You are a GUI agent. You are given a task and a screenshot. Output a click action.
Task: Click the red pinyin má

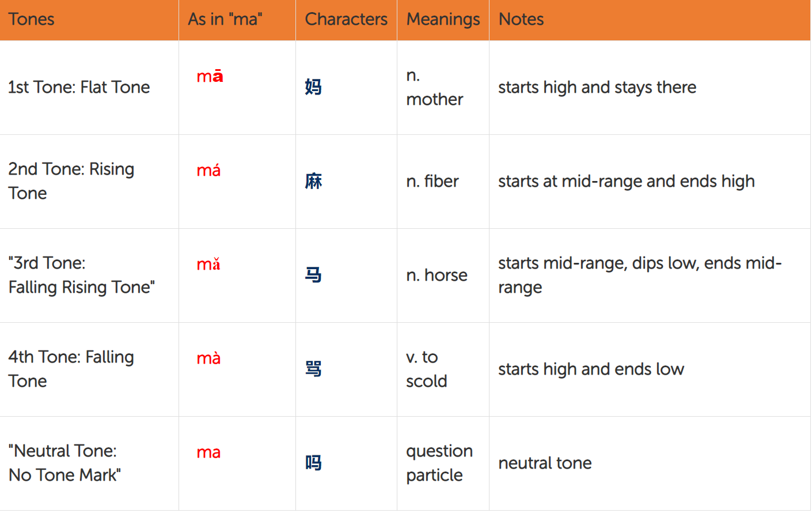208,170
